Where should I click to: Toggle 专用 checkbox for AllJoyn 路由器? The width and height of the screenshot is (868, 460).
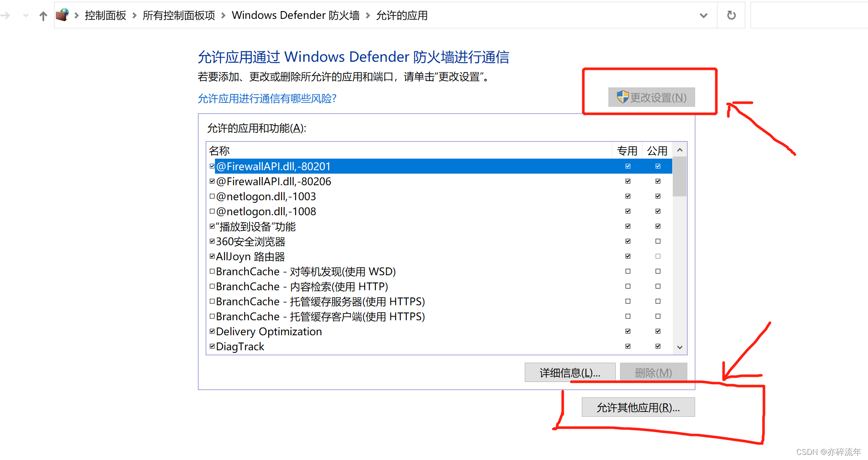(628, 256)
